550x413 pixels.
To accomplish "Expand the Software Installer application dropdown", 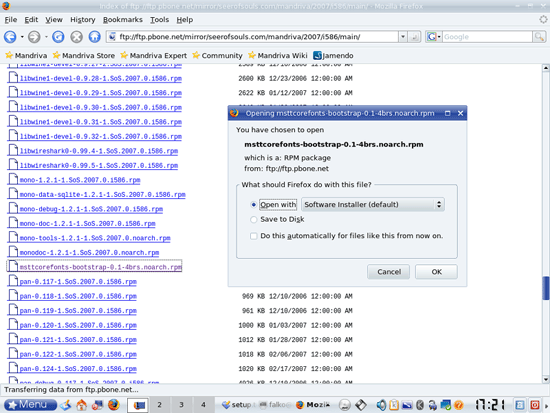I will click(373, 204).
